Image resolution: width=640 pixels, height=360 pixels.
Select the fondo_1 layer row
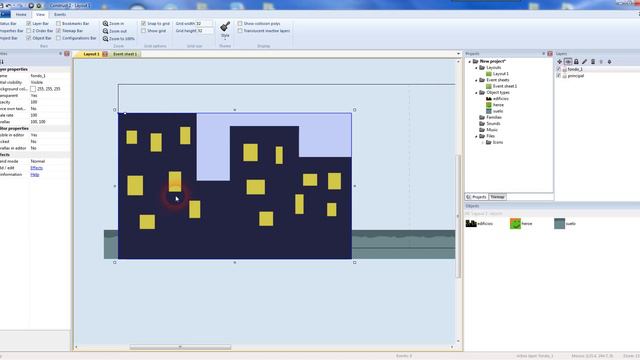pyautogui.click(x=598, y=69)
